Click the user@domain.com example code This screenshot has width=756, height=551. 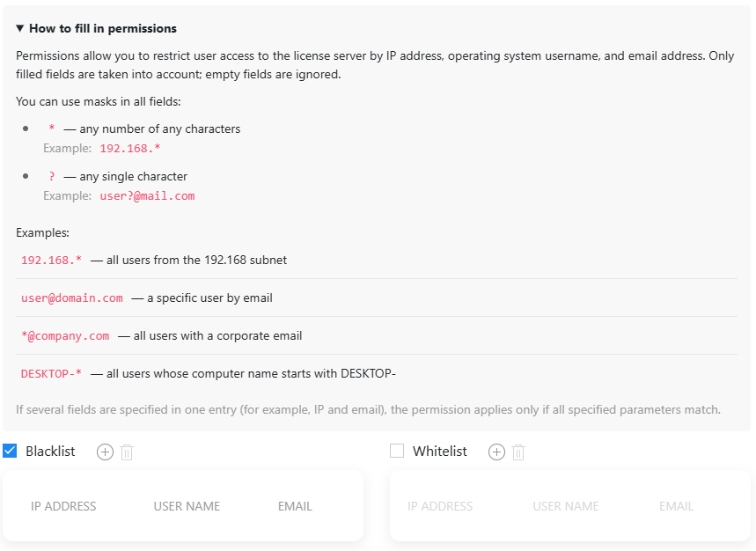(72, 298)
